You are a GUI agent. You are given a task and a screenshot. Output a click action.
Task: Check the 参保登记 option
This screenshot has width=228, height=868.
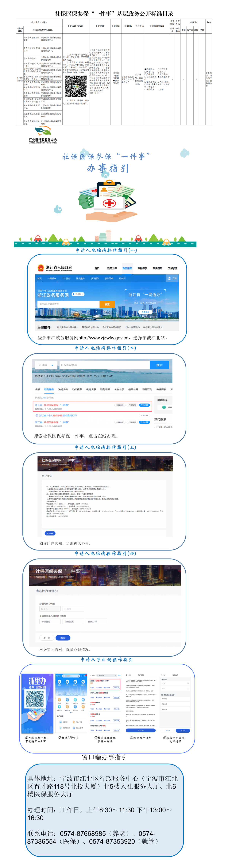pyautogui.click(x=50, y=621)
